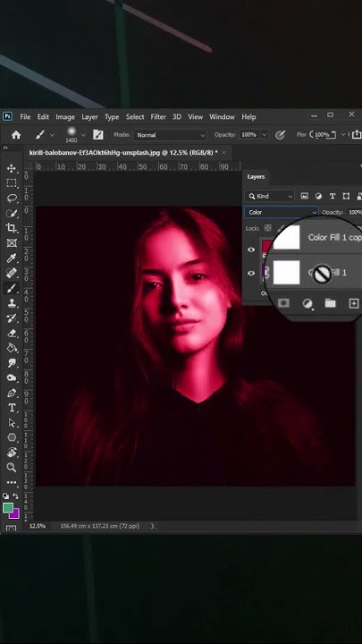Select the Quick Selection tool
The width and height of the screenshot is (362, 644).
tap(12, 213)
